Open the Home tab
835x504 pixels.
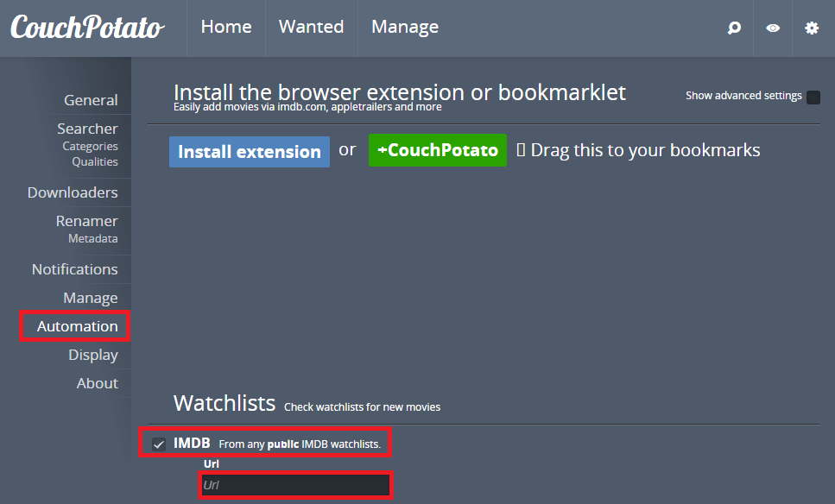pyautogui.click(x=226, y=28)
